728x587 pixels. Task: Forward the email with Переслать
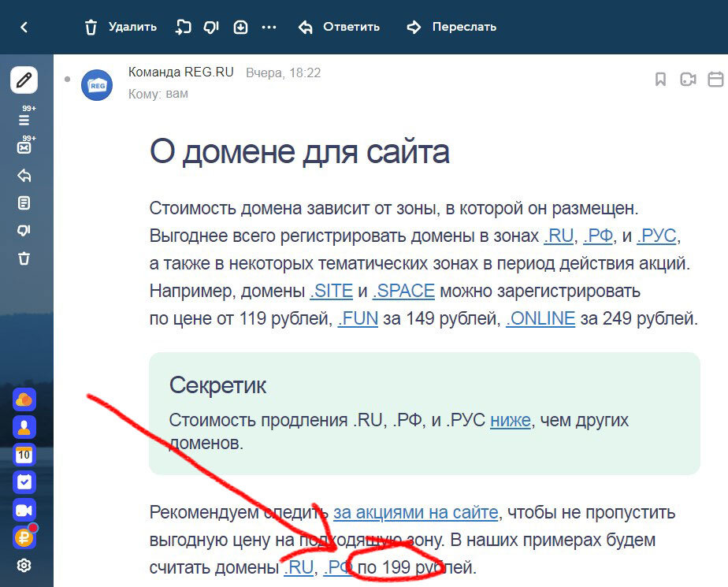(x=451, y=28)
